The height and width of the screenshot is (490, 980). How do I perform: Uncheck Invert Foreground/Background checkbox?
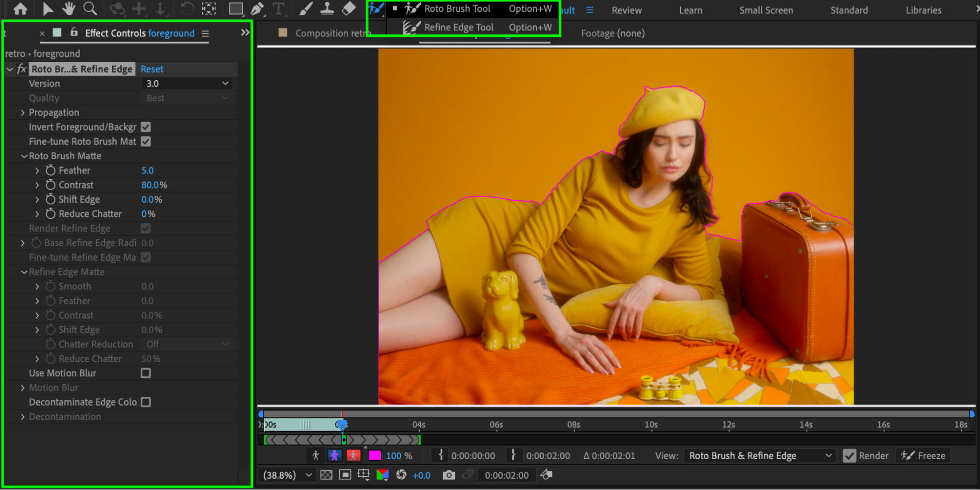pos(146,127)
